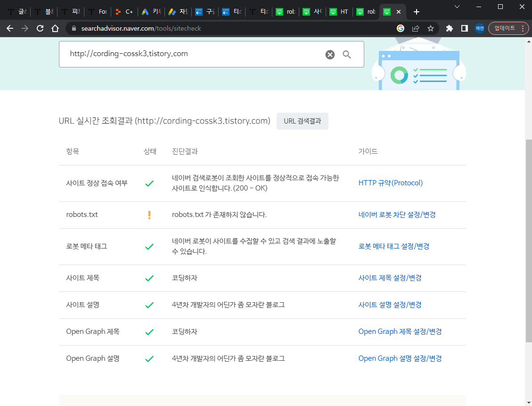Switch to the 사이 tab
The height and width of the screenshot is (406, 532).
(312, 12)
